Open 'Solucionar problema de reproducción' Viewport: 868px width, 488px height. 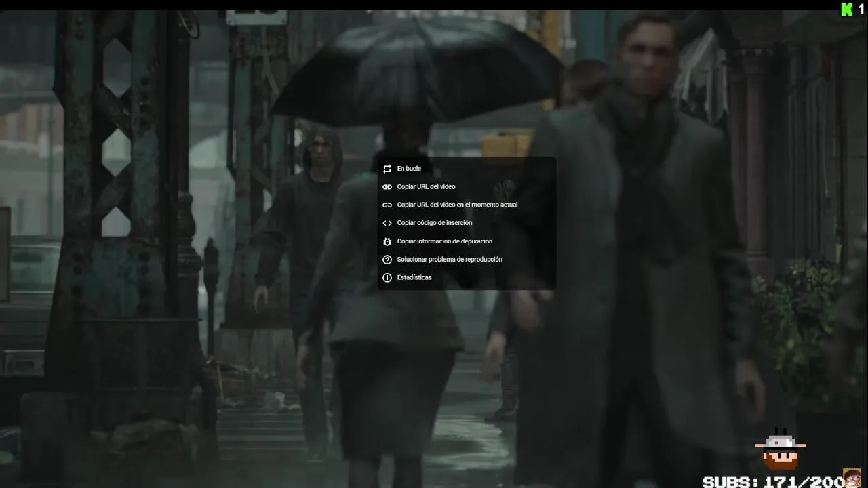pyautogui.click(x=467, y=260)
